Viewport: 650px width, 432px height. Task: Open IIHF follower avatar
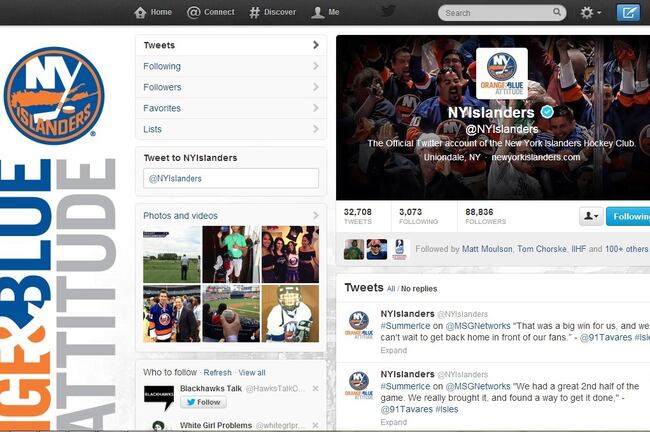click(x=400, y=250)
